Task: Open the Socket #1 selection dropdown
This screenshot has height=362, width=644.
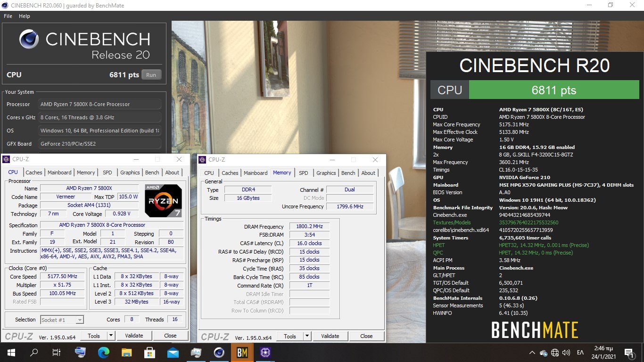Action: pos(62,320)
